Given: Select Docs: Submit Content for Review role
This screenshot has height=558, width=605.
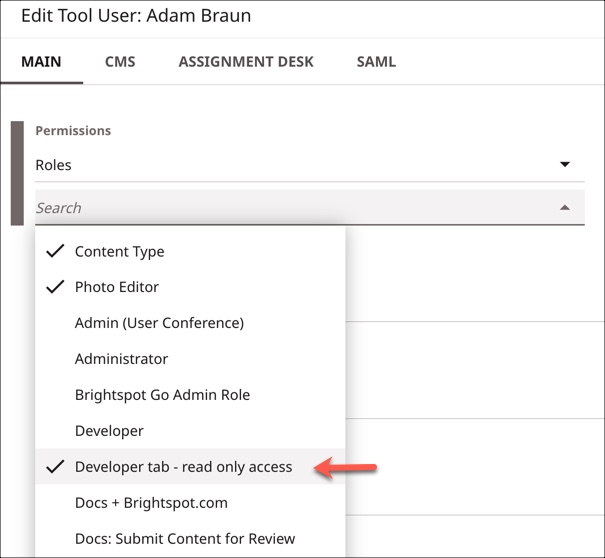Looking at the screenshot, I should [190, 539].
